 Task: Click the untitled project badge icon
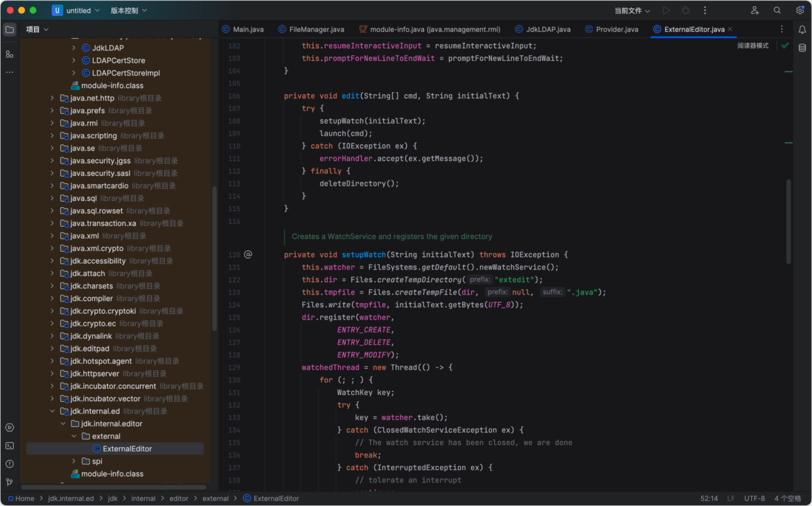[57, 10]
